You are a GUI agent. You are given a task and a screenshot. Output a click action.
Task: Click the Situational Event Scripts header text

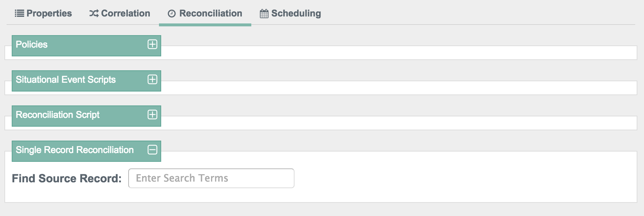[x=66, y=80]
